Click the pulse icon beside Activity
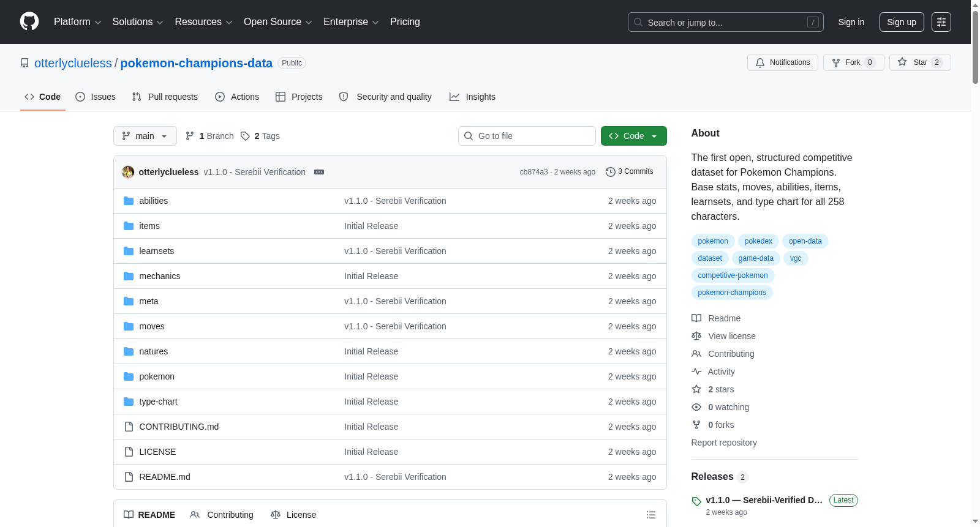Image resolution: width=980 pixels, height=527 pixels. pos(696,372)
